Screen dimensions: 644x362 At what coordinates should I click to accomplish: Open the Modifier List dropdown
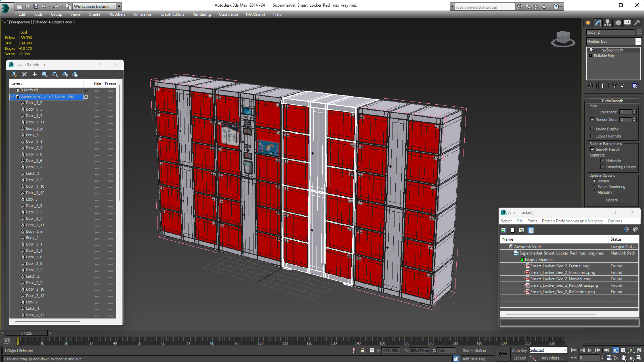(638, 41)
